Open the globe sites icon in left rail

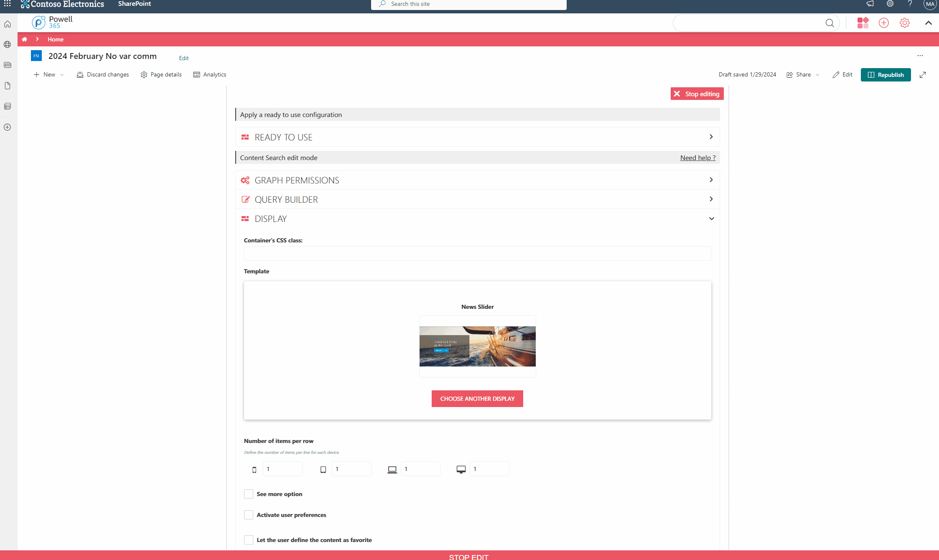click(8, 44)
